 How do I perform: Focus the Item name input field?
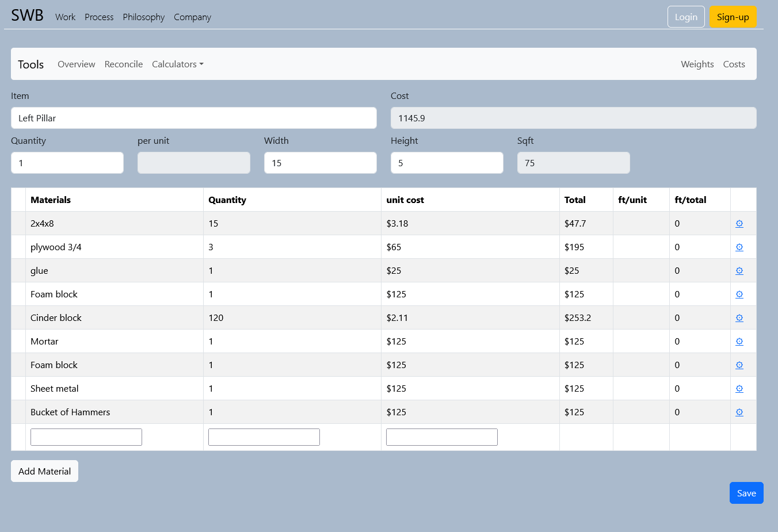(193, 118)
